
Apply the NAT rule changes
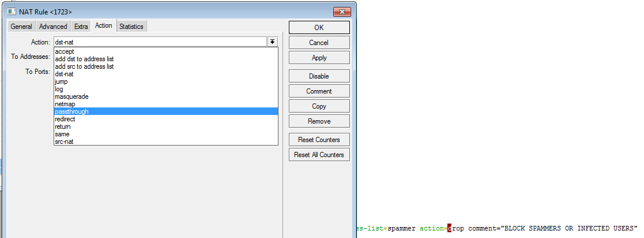click(x=319, y=58)
